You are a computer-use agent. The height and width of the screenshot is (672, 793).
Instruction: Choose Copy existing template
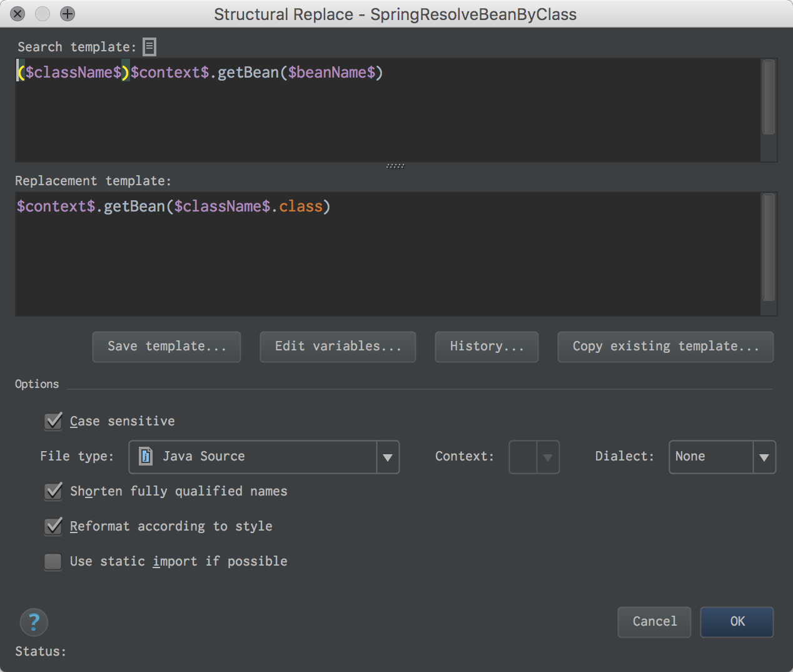coord(665,347)
